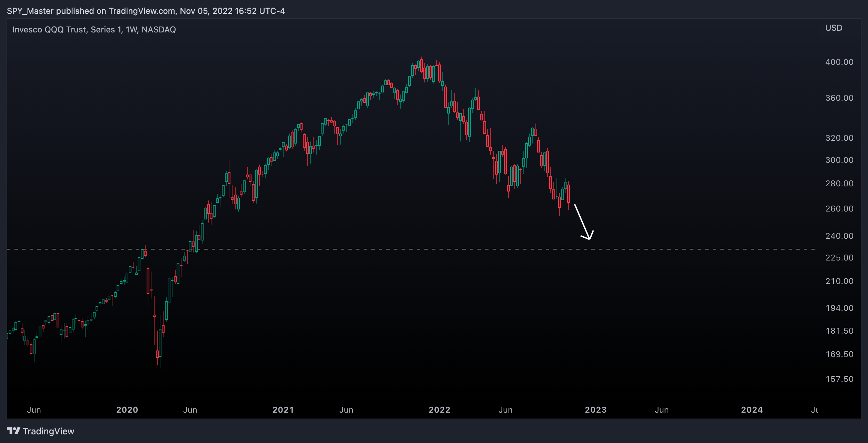Click the 2022 time axis label
This screenshot has height=443, width=868.
[440, 410]
